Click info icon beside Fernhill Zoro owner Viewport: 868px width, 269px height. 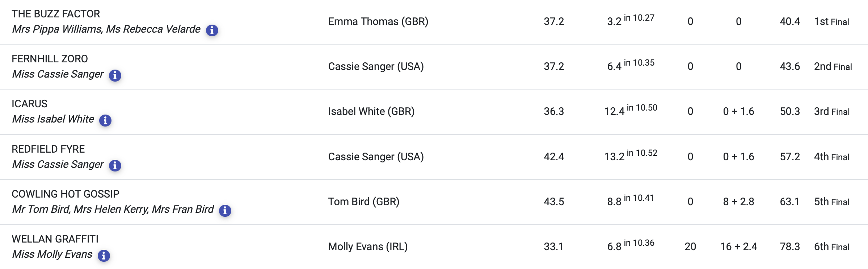pyautogui.click(x=115, y=75)
